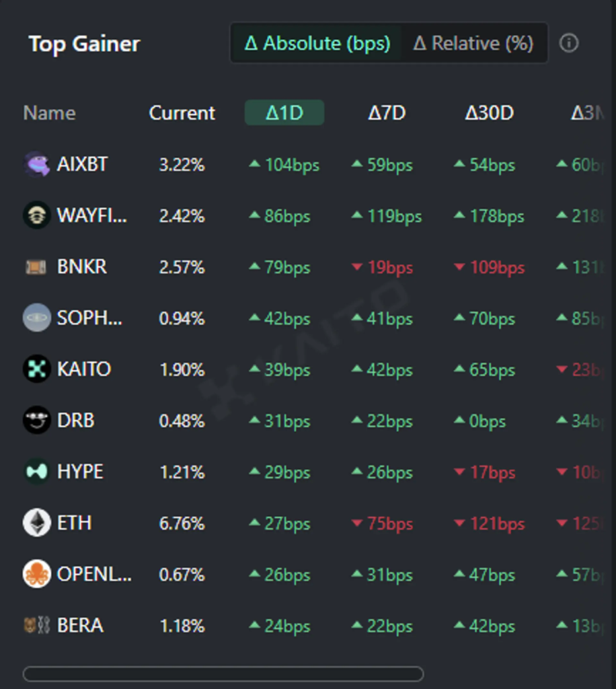The image size is (616, 689).
Task: Sort by the Δ7D column header
Action: (x=387, y=113)
